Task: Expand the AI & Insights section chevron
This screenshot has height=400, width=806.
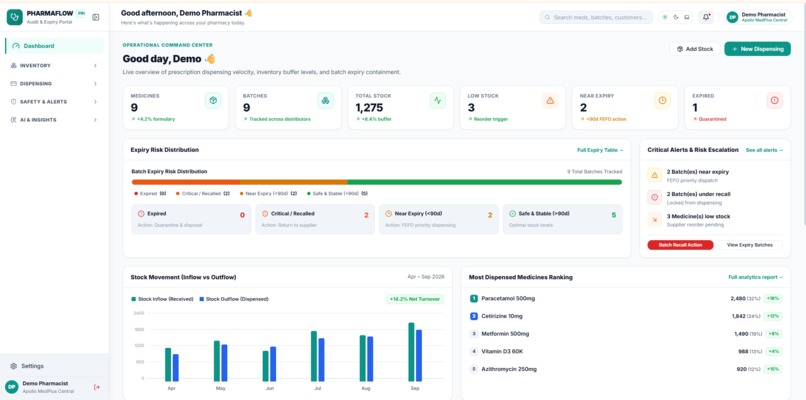Action: tap(95, 120)
